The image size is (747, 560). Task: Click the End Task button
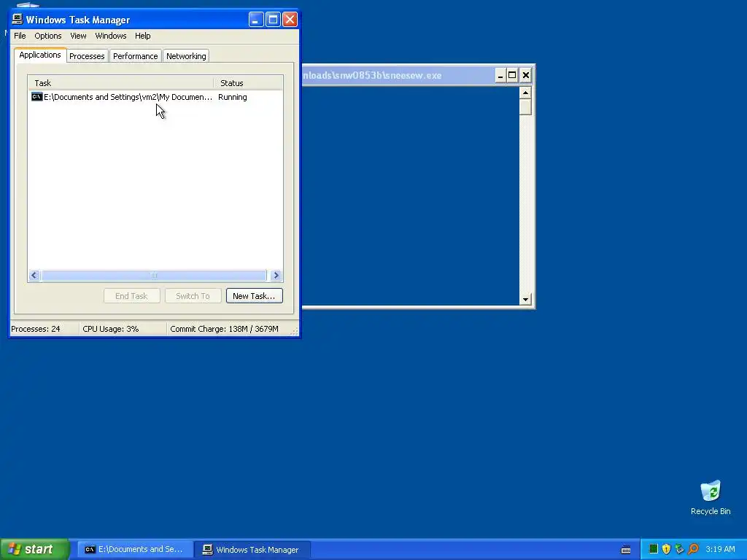coord(131,296)
